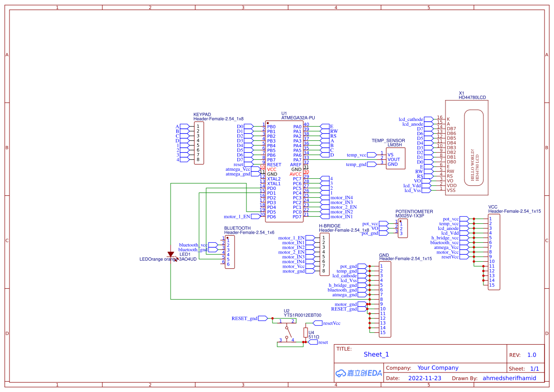Click the EasyEDA logo in title block
This screenshot has width=554, height=392.
pos(358,373)
